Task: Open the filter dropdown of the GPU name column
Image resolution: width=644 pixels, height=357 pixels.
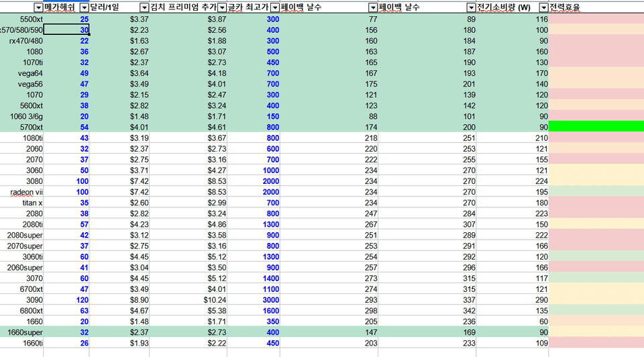Action: click(38, 7)
